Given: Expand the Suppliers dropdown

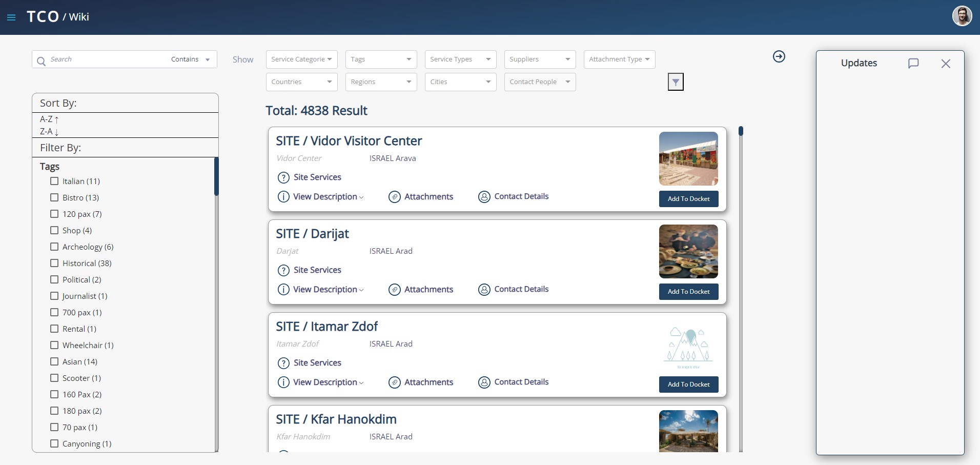Looking at the screenshot, I should 540,59.
